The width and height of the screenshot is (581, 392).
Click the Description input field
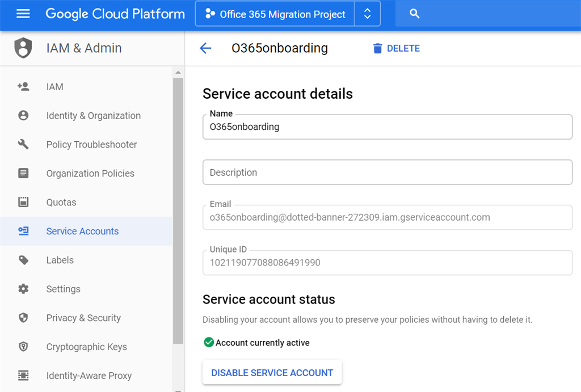click(387, 172)
